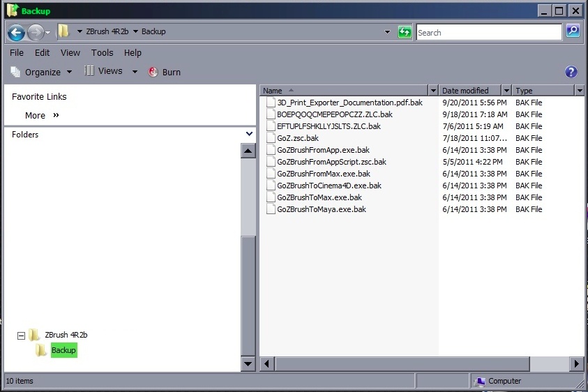This screenshot has height=392, width=588.
Task: Select GoZBrushToMax.exe.bak file
Action: pos(319,197)
